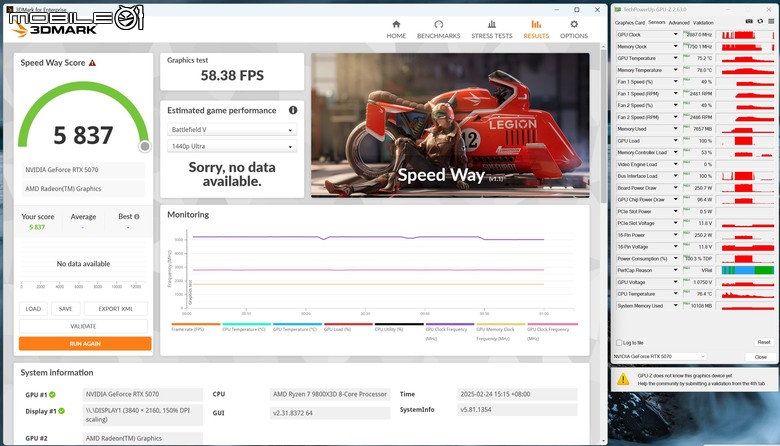Viewport: 780px width, 446px height.
Task: Switch to GPU-Z Validation tab
Action: point(703,23)
